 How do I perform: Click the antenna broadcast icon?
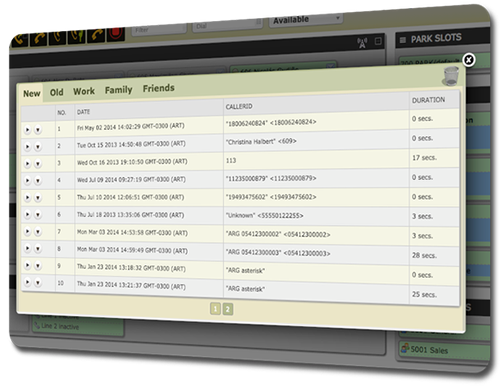[362, 43]
